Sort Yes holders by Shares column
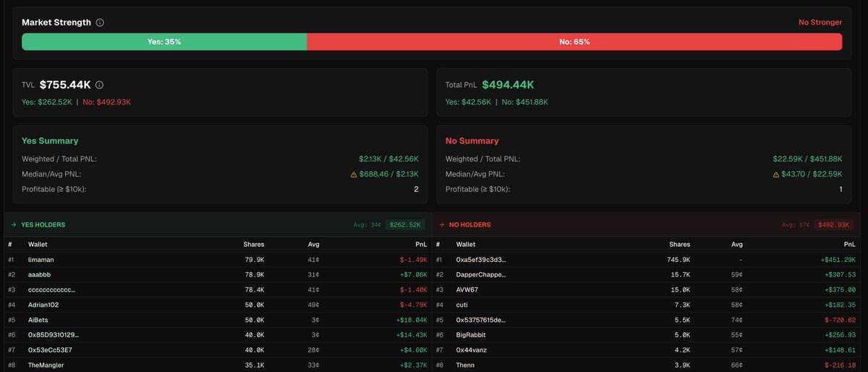Screen dimensions: 868x372 [253, 245]
